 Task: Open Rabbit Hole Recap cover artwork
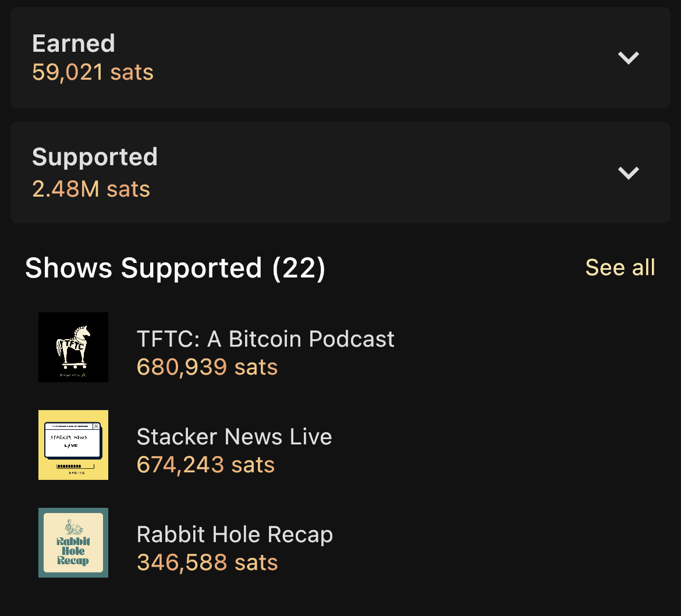tap(73, 543)
